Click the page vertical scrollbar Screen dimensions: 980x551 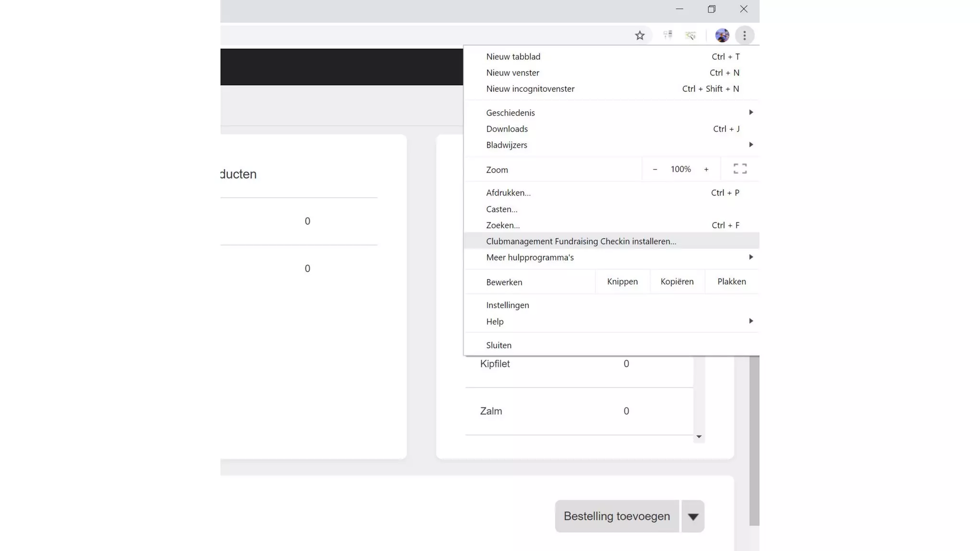754,440
